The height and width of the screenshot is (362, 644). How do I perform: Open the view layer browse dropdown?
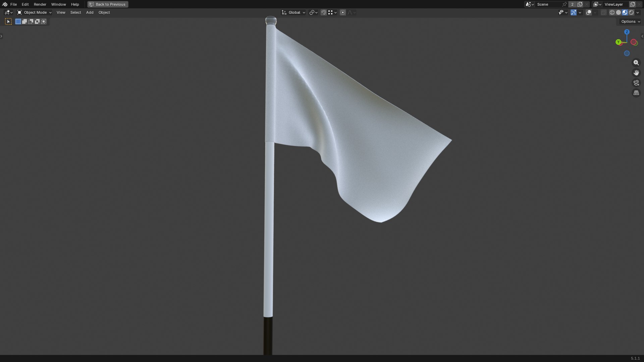(x=597, y=4)
